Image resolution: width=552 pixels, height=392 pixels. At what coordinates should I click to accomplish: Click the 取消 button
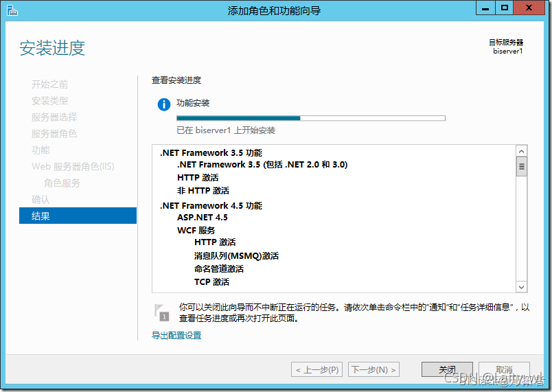pos(504,369)
